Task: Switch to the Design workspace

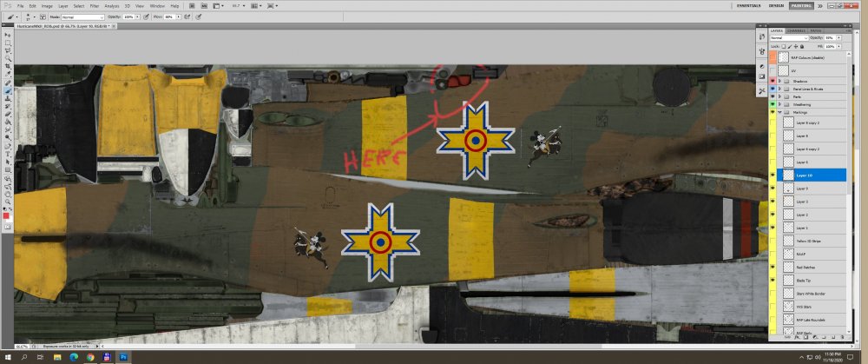Action: (776, 5)
